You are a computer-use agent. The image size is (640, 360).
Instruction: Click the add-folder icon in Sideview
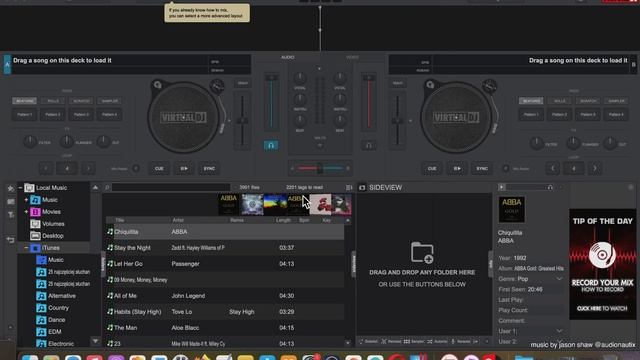coord(422,253)
